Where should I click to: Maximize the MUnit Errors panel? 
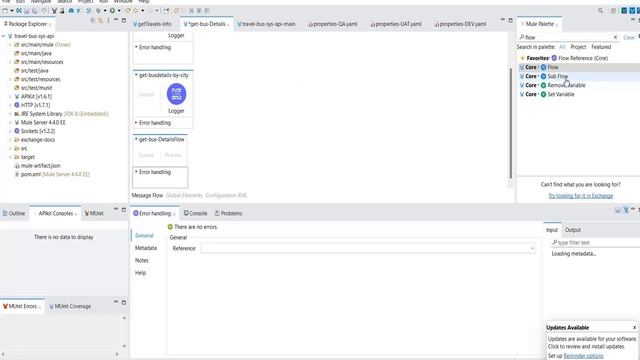[124, 302]
